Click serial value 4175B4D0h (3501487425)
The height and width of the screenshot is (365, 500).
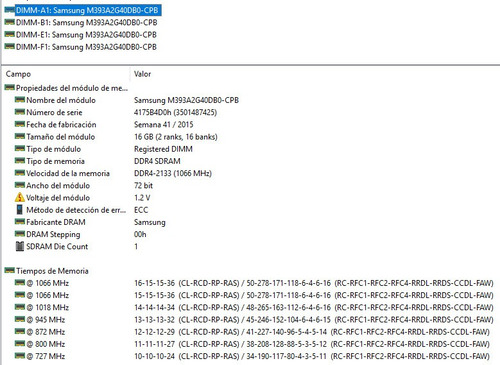click(x=175, y=112)
